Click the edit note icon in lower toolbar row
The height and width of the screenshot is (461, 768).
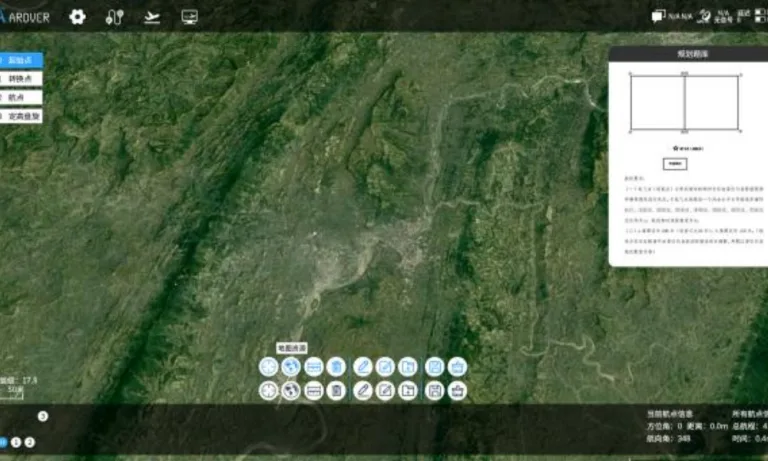click(385, 390)
